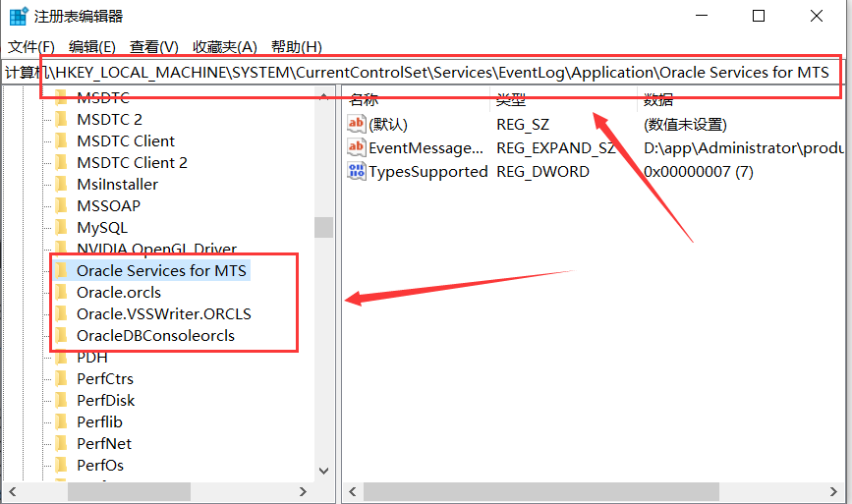Viewport: 852px width, 504px height.
Task: Click the Oracle Services for MTS folder icon
Action: coord(61,270)
